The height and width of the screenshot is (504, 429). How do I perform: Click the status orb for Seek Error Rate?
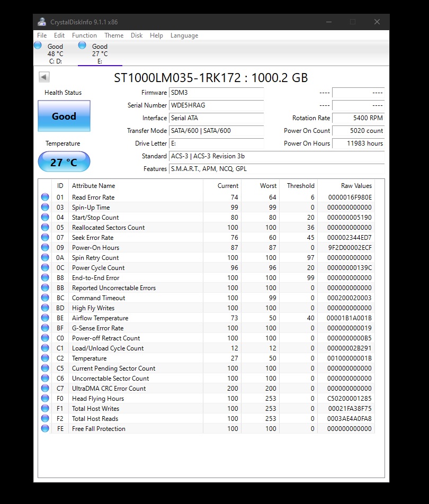coord(45,237)
